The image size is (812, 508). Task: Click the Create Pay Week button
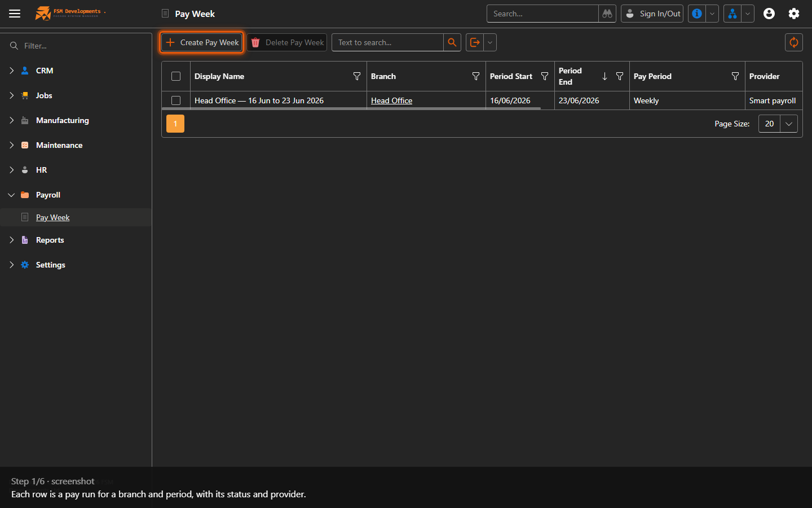click(202, 42)
